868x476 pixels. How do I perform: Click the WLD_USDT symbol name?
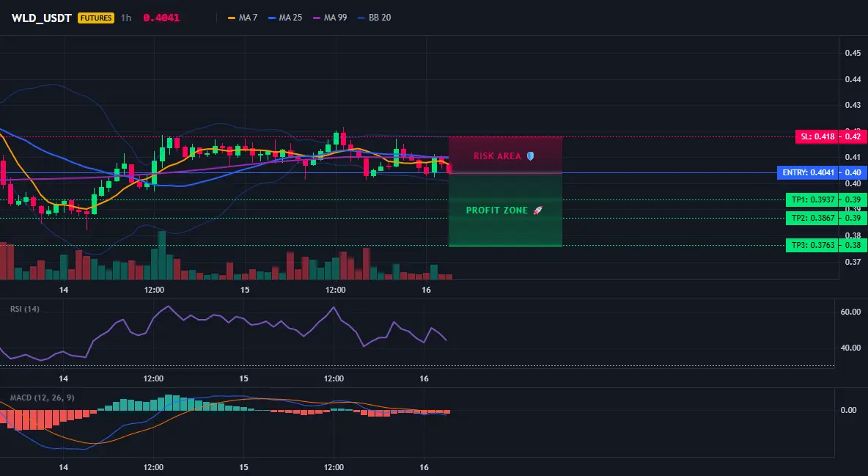point(42,18)
